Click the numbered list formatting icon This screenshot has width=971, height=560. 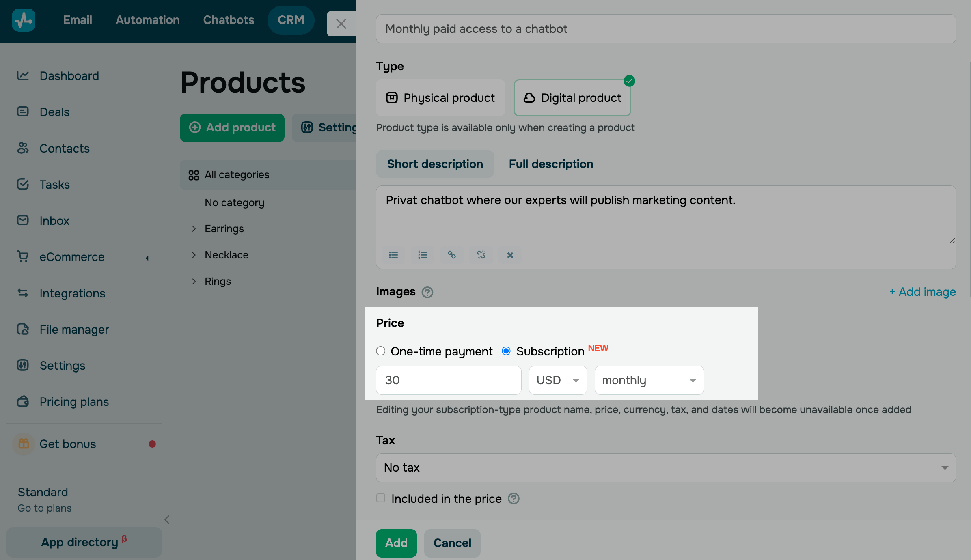(422, 255)
